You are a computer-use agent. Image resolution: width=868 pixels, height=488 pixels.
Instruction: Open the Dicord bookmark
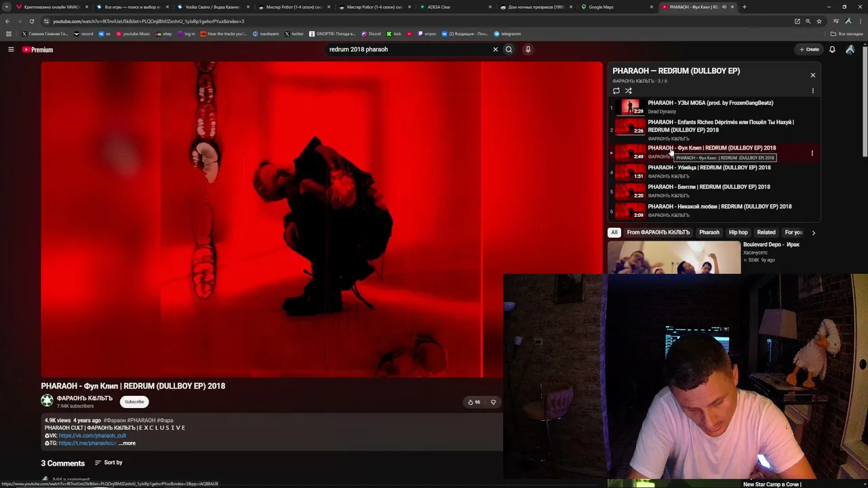371,34
